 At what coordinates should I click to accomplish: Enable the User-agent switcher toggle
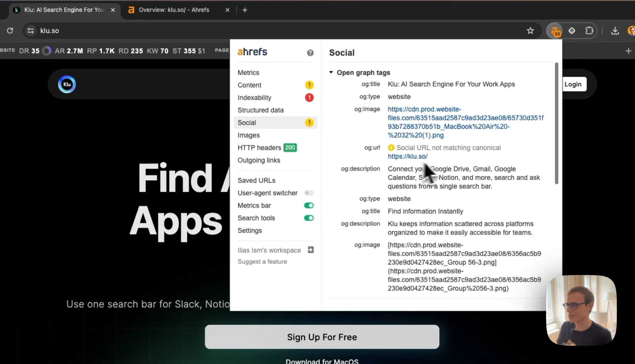(309, 193)
